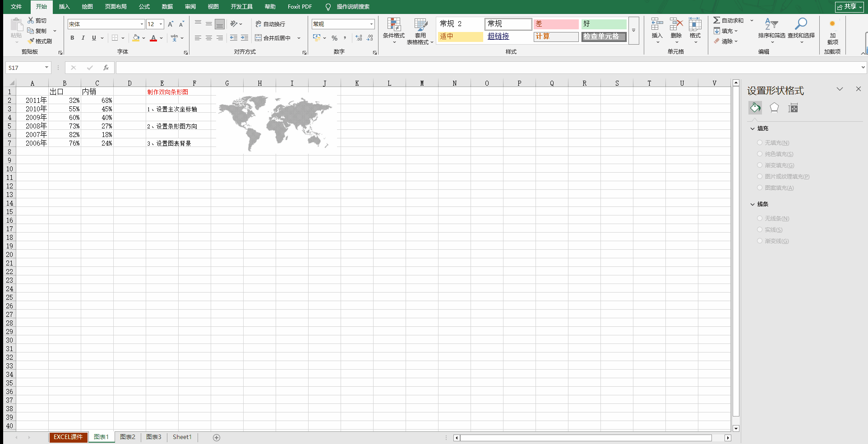
Task: Collapse the Fill section in the format pane
Action: click(x=753, y=128)
